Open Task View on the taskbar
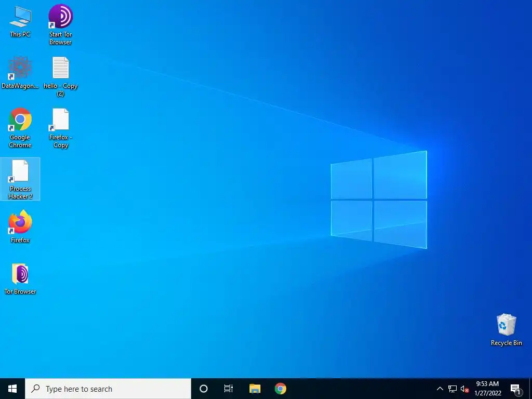Image resolution: width=532 pixels, height=399 pixels. (x=229, y=389)
